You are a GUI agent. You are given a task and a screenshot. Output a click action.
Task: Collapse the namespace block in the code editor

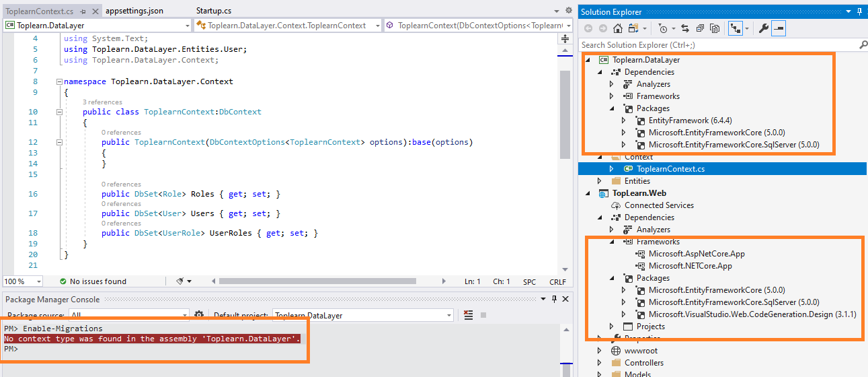pyautogui.click(x=59, y=81)
